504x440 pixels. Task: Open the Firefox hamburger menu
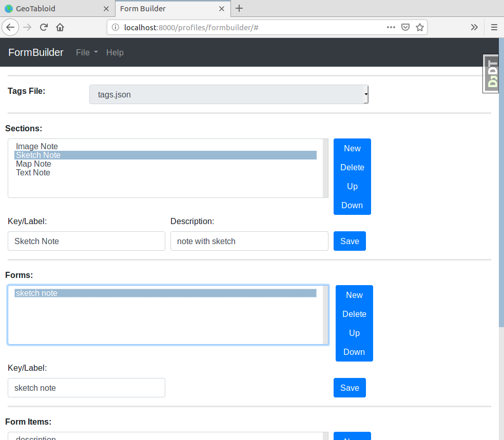click(x=494, y=27)
